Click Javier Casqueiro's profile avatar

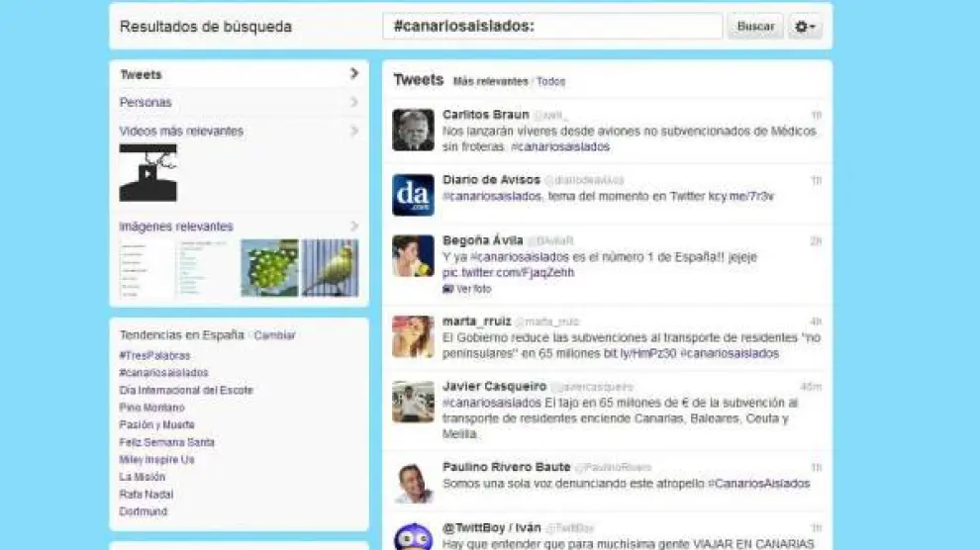tap(413, 402)
